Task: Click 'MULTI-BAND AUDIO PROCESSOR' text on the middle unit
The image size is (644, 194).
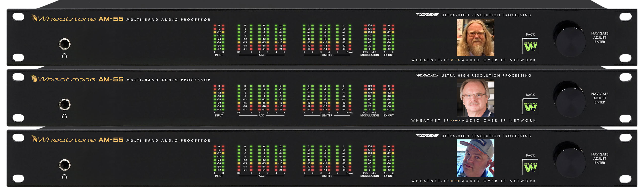Action: click(168, 80)
